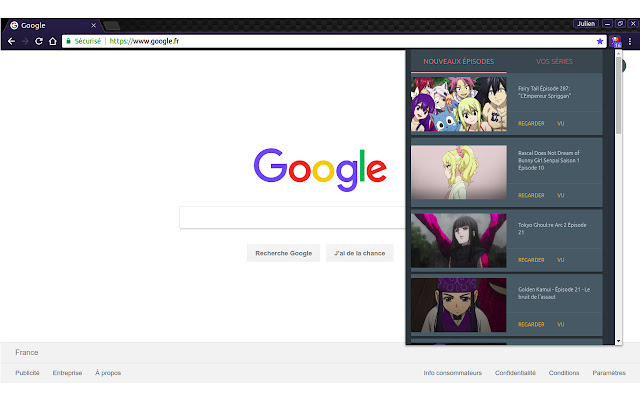Click the Google logo
640x400 pixels.
320,169
